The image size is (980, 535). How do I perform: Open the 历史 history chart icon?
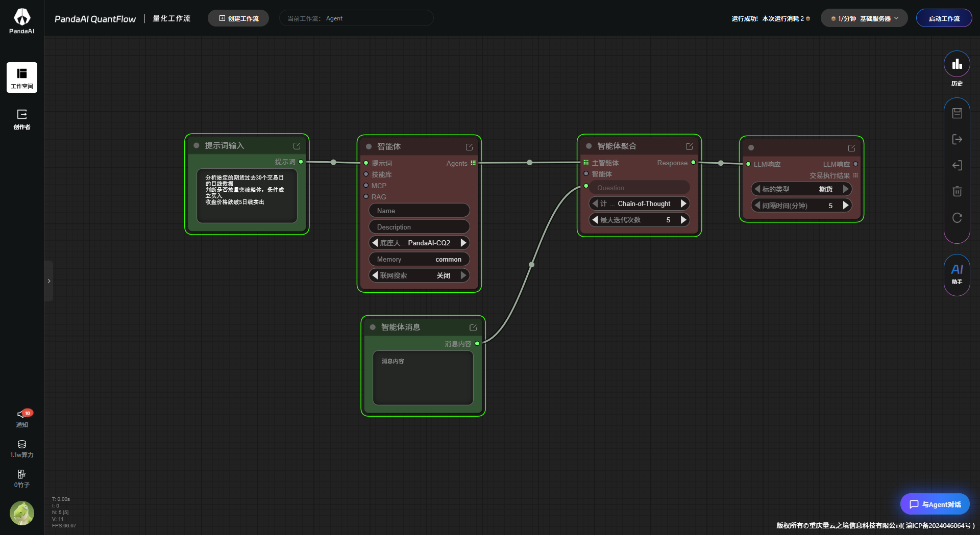[957, 64]
